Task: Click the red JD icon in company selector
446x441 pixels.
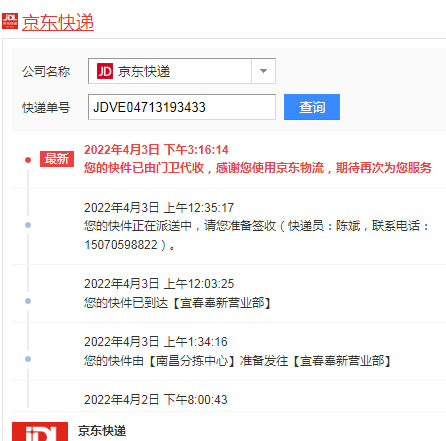Action: point(105,71)
